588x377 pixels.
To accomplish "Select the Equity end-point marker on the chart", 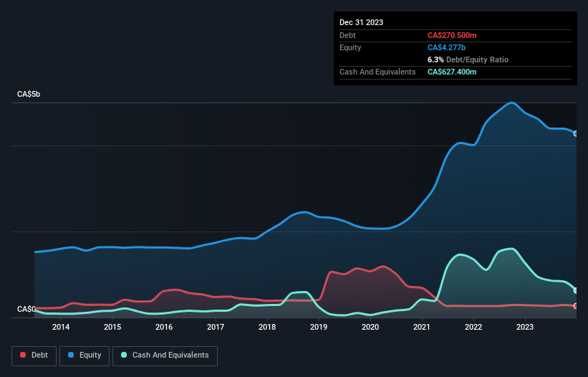I will (576, 133).
